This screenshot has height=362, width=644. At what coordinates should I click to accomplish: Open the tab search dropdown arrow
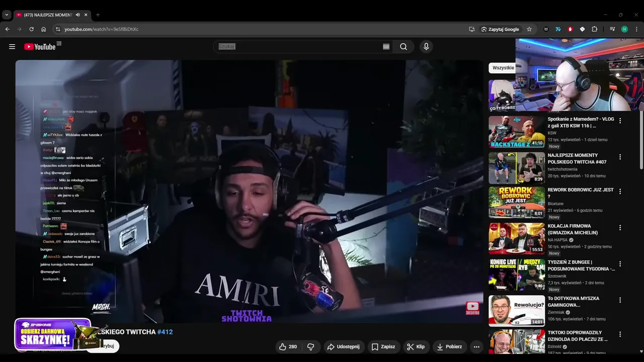coord(7,15)
